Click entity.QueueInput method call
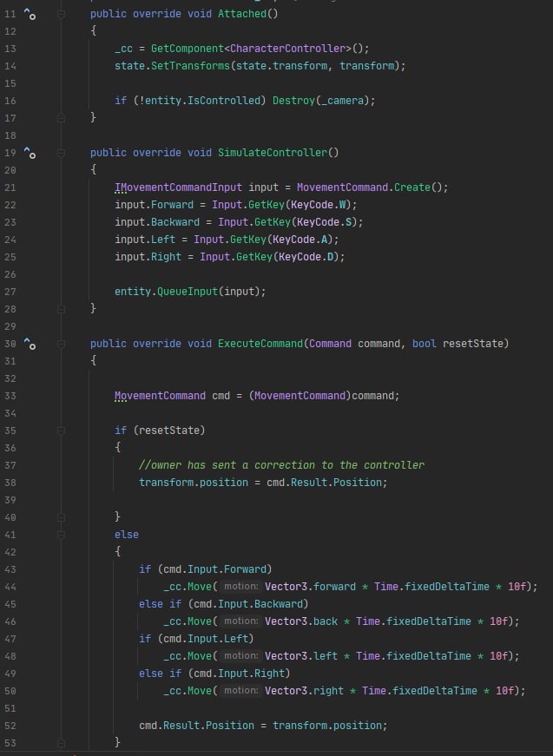Screen dimensions: 553x756 167,292
